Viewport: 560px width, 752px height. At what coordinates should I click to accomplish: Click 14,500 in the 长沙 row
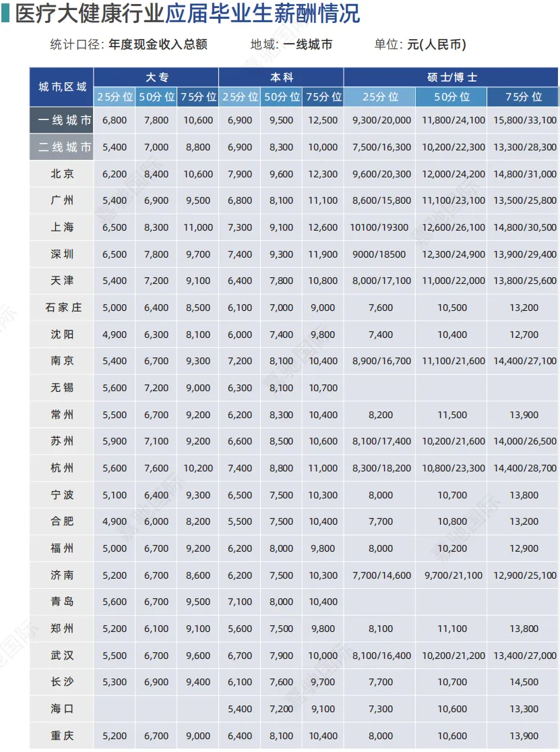pos(524,681)
